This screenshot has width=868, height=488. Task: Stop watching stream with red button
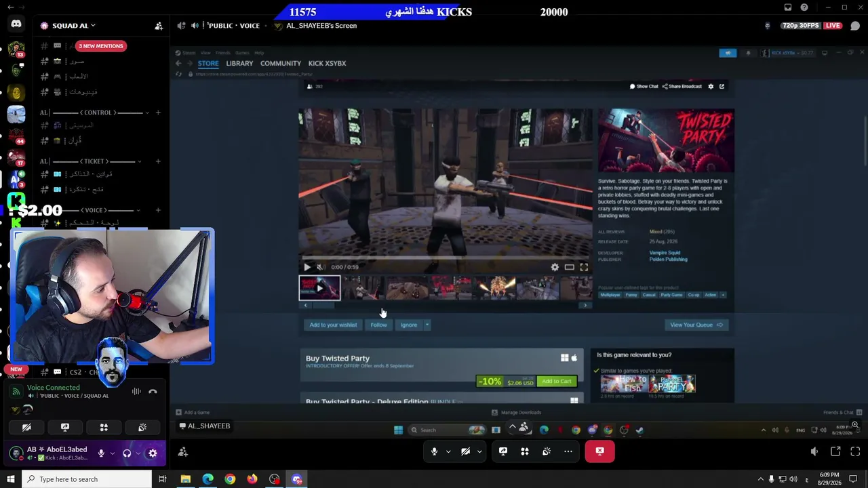point(599,451)
